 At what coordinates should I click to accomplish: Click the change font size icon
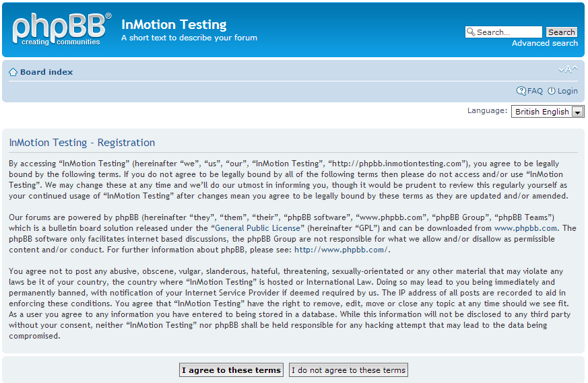(x=568, y=69)
